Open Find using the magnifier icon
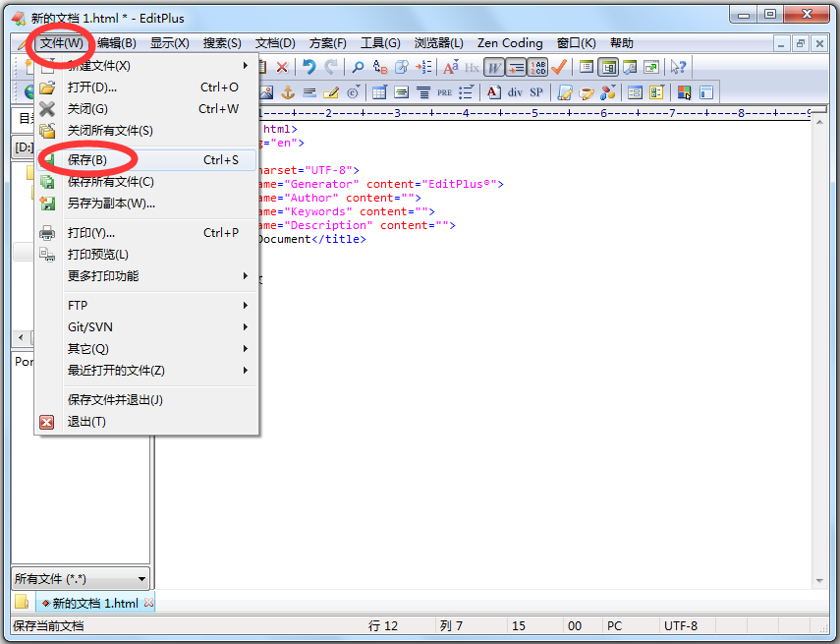Screen dimensions: 840x644 (x=357, y=67)
